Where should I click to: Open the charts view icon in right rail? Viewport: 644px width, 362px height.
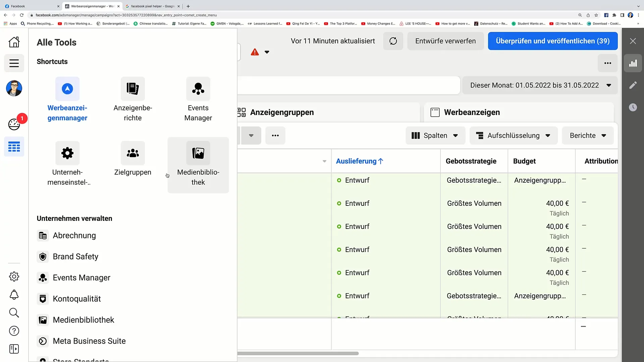pyautogui.click(x=633, y=63)
